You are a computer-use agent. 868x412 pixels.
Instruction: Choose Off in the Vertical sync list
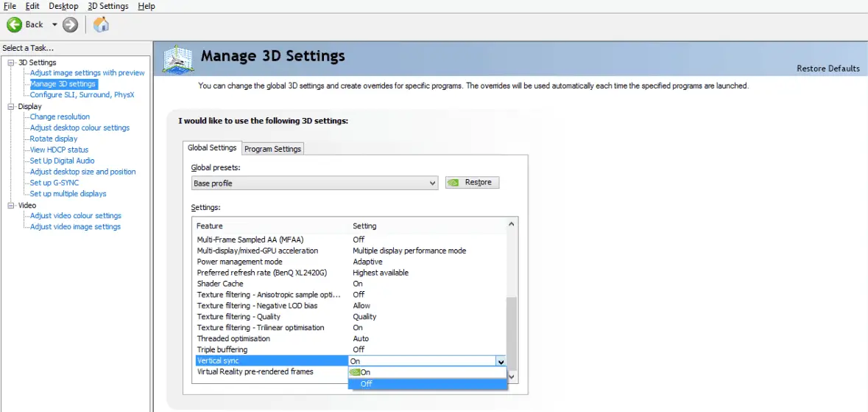point(427,384)
